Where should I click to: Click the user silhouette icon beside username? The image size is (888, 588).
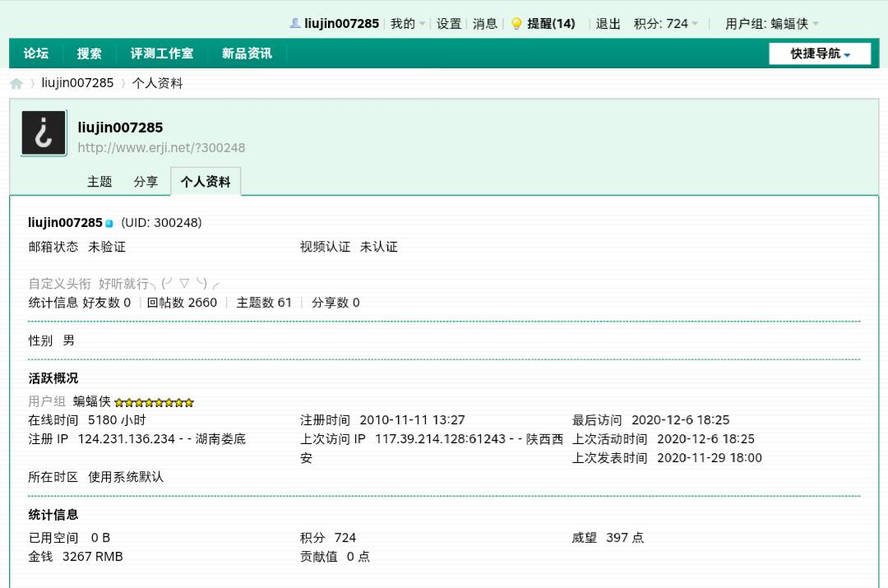295,23
